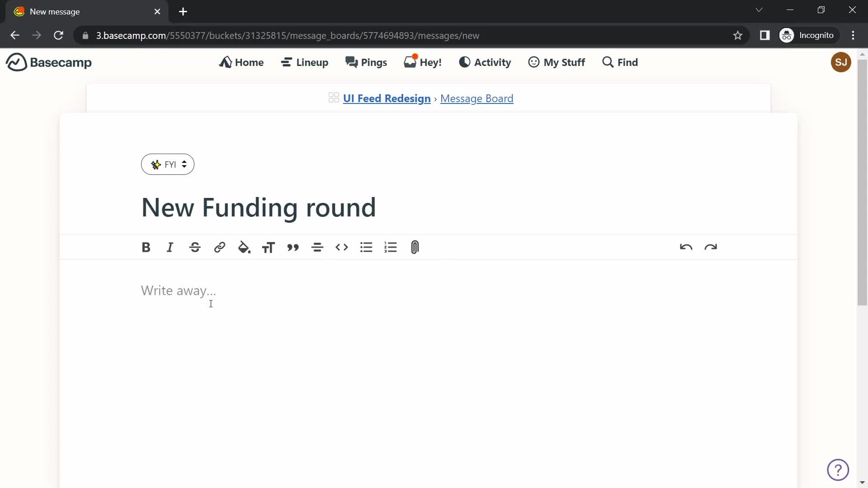Apply strikethrough to text
The height and width of the screenshot is (488, 868).
[195, 247]
